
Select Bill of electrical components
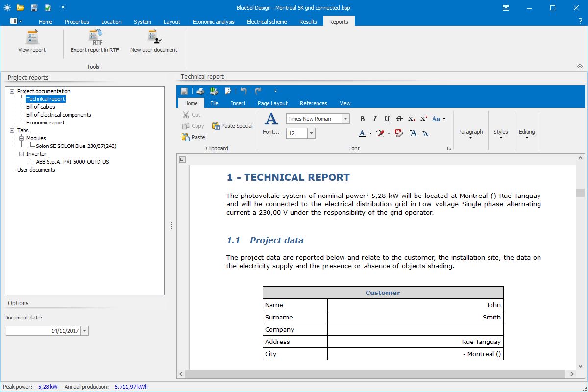click(59, 115)
